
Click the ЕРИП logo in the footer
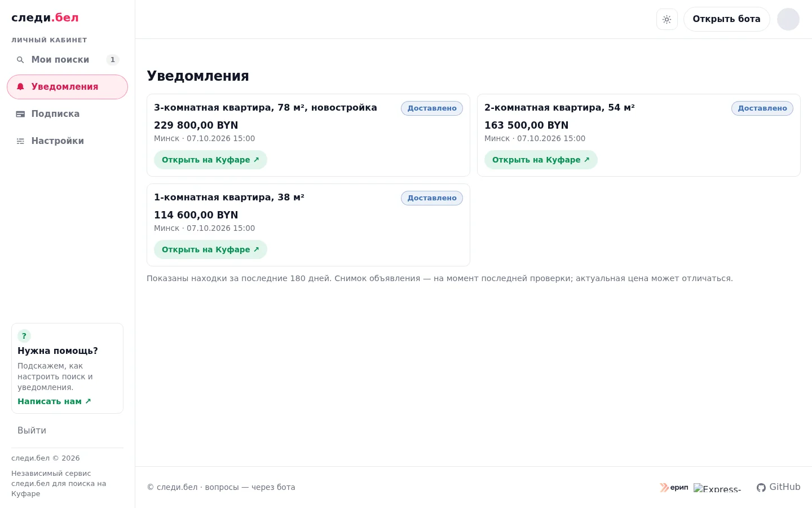coord(674,487)
